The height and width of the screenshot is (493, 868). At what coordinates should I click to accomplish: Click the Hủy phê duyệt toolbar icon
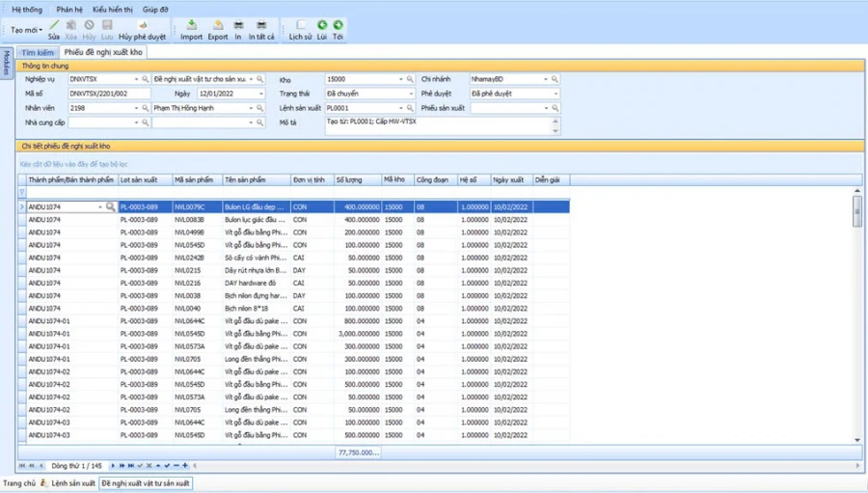tap(143, 25)
